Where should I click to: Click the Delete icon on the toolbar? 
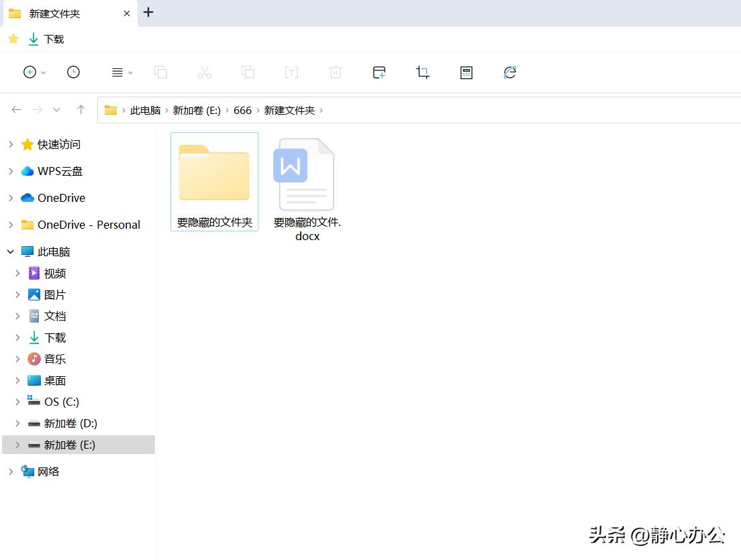(x=335, y=72)
